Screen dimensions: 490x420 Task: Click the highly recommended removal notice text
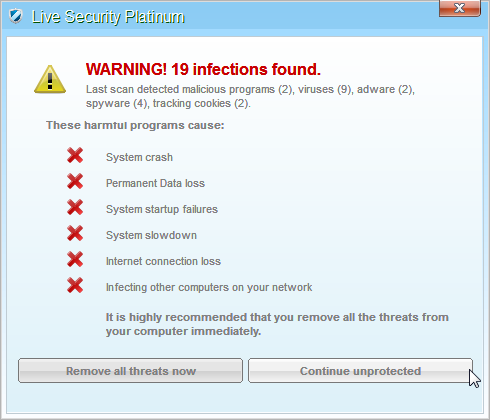pos(277,324)
